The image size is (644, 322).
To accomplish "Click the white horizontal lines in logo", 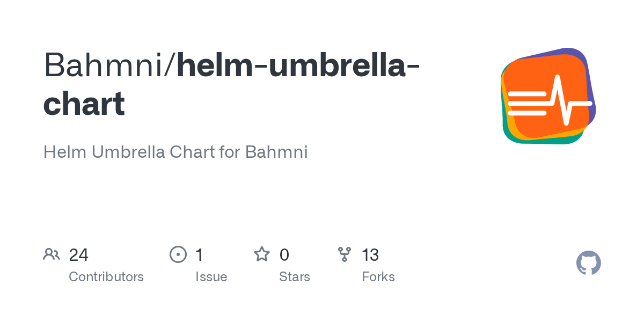I will [527, 103].
